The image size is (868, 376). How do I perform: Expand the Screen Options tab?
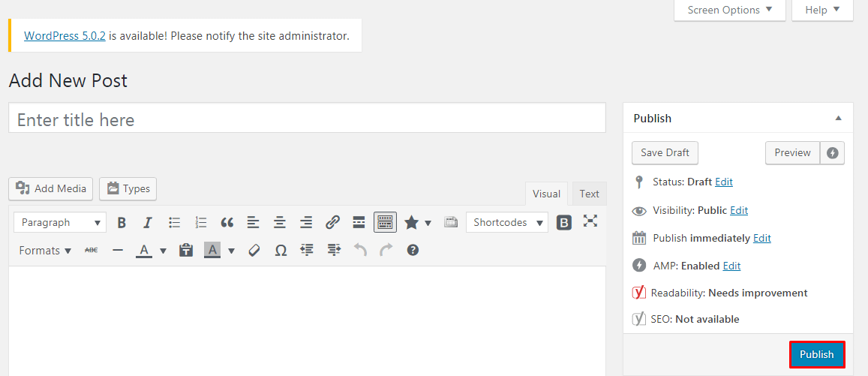tap(730, 10)
